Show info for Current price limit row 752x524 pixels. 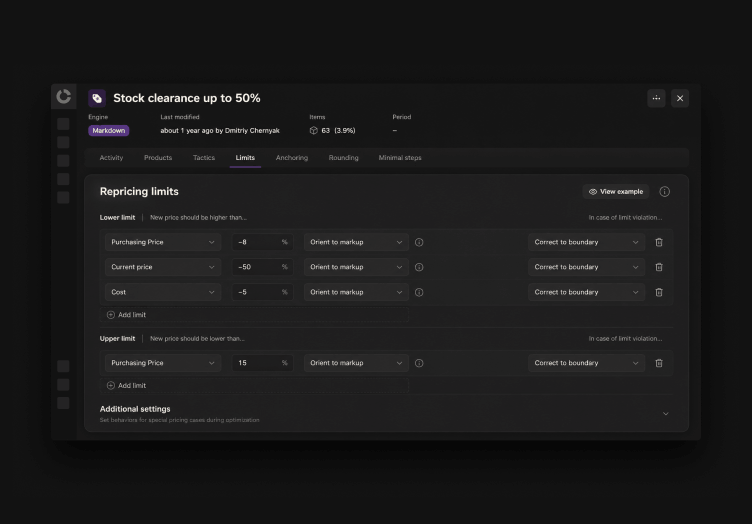pos(419,267)
